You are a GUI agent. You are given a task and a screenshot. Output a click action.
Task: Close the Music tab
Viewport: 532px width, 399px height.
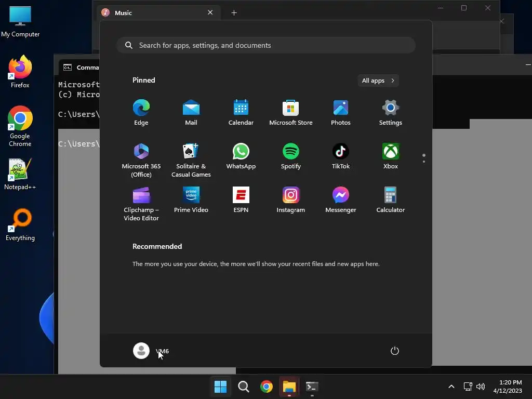tap(210, 12)
